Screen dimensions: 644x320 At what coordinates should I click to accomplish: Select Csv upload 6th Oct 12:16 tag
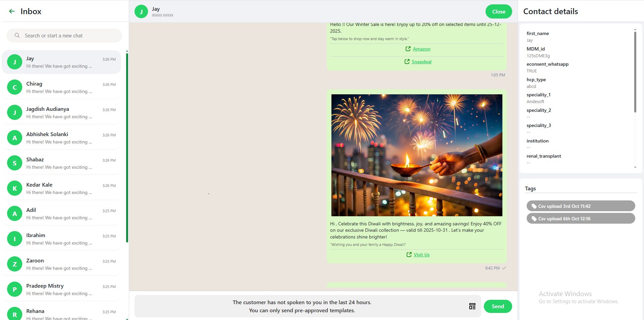pyautogui.click(x=580, y=219)
